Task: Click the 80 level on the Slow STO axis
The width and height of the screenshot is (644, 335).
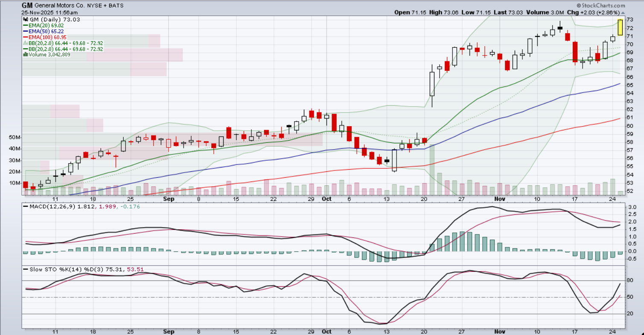Action: click(630, 280)
